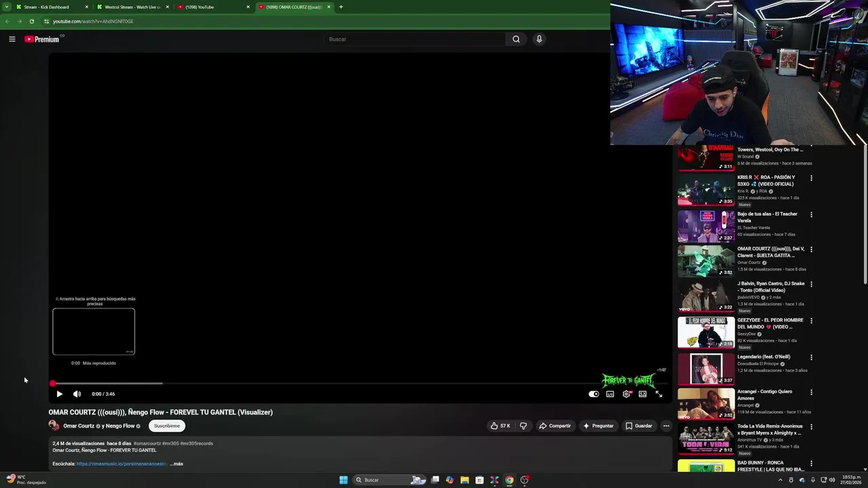Switch to Westcol Stream tab

tap(133, 7)
